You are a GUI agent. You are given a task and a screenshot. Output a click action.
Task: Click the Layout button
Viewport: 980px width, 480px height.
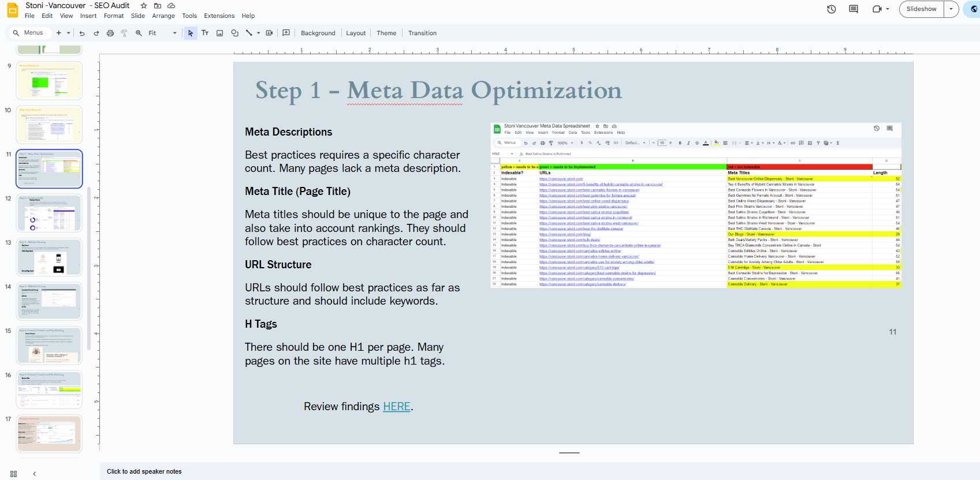(356, 33)
